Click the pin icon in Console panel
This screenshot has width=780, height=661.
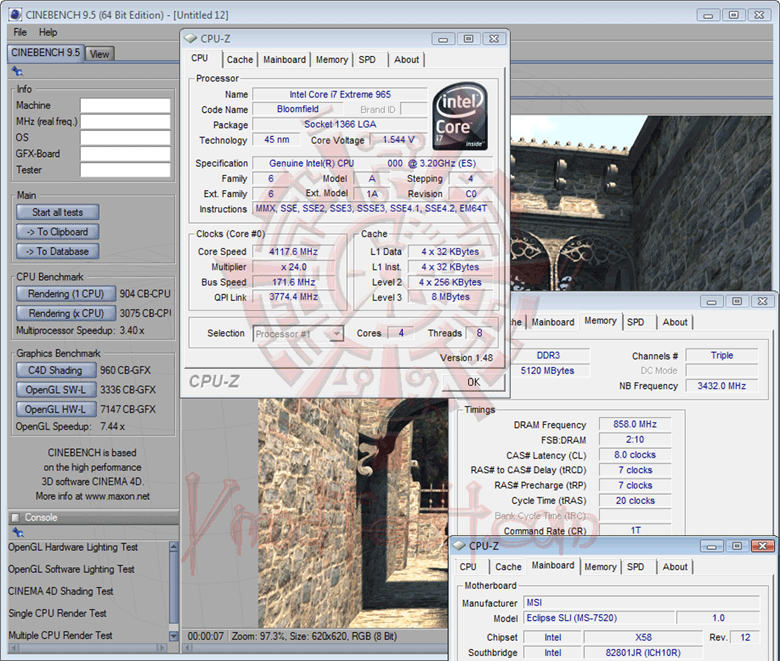18,533
